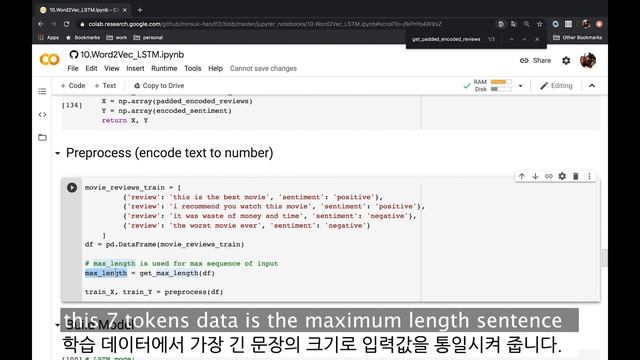Collapse the header with the up chevron
The image size is (640, 360).
(x=592, y=86)
